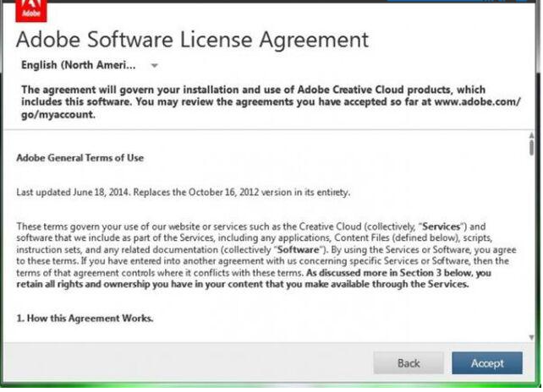Click the empty scrollbar track below thumb
Image resolution: width=543 pixels, height=392 pixels.
[x=530, y=253]
